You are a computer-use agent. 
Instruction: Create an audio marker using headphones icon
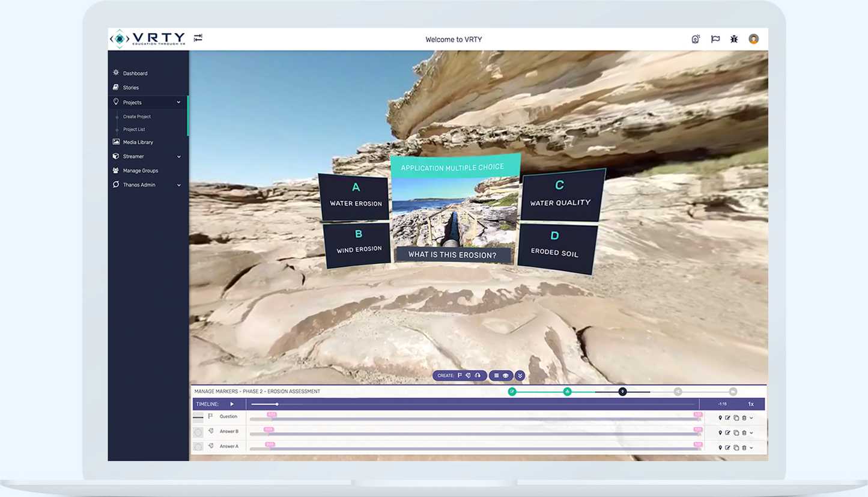(x=478, y=376)
